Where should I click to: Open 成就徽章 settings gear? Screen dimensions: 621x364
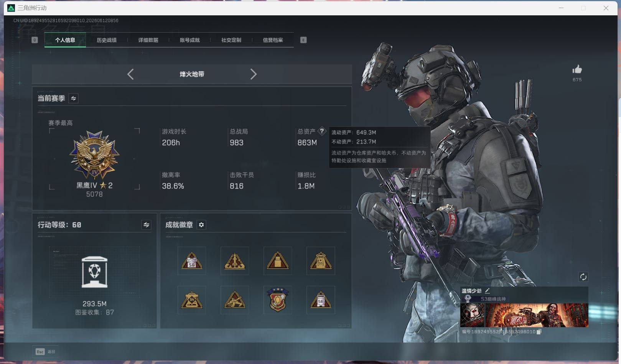point(201,225)
